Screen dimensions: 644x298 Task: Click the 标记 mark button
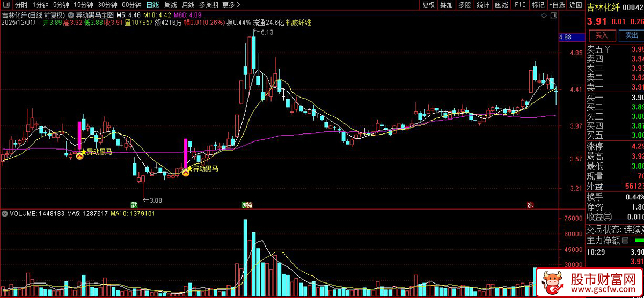[538, 5]
